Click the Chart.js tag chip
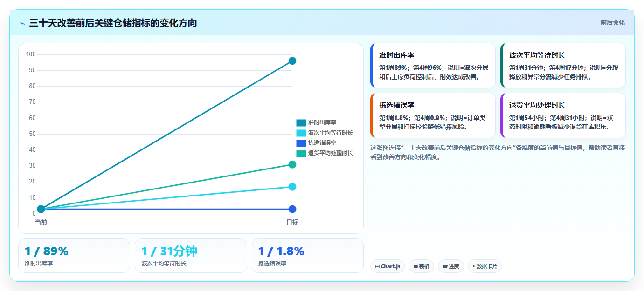Screen dimensions: 644x291 click(x=388, y=266)
